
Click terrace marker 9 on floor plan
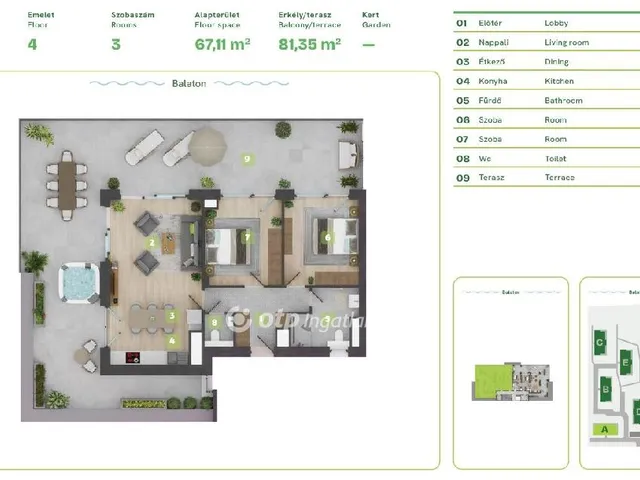(246, 159)
